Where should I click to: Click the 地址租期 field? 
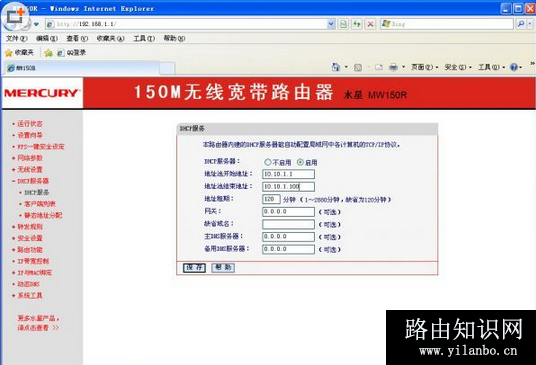[271, 199]
